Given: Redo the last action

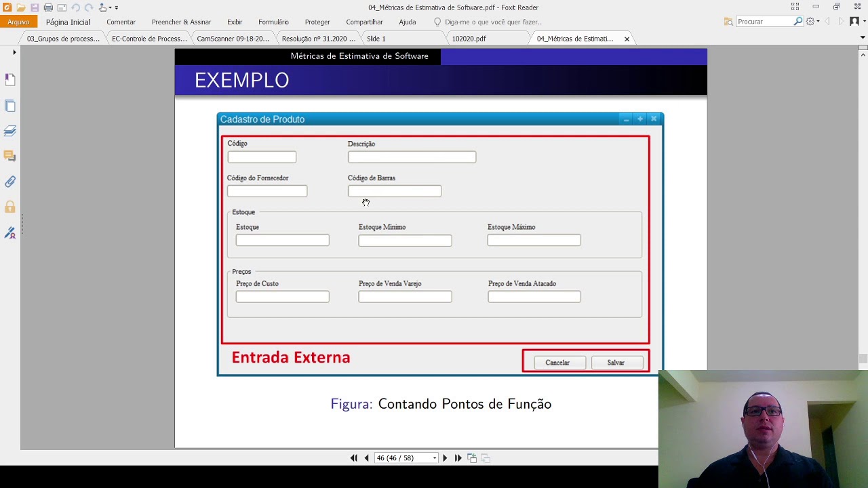Looking at the screenshot, I should [89, 7].
